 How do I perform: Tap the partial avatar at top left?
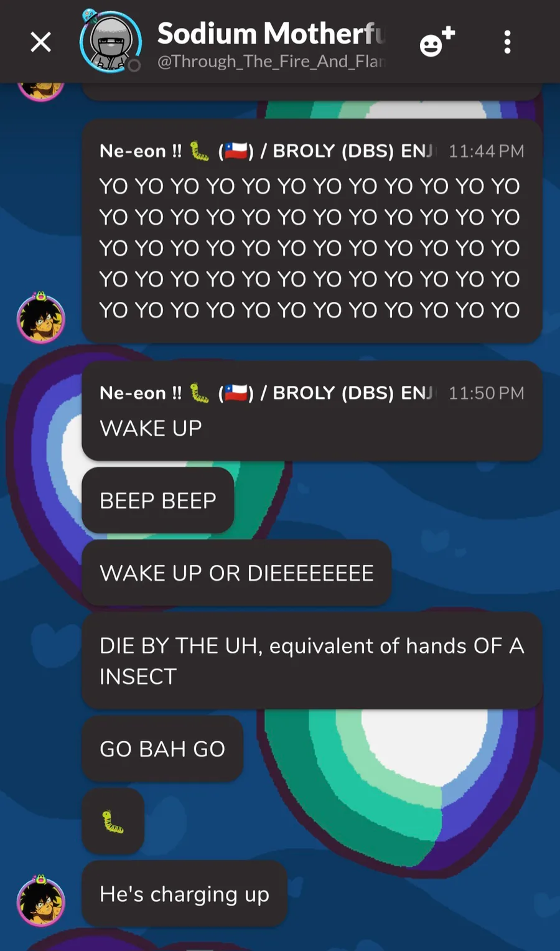point(40,91)
